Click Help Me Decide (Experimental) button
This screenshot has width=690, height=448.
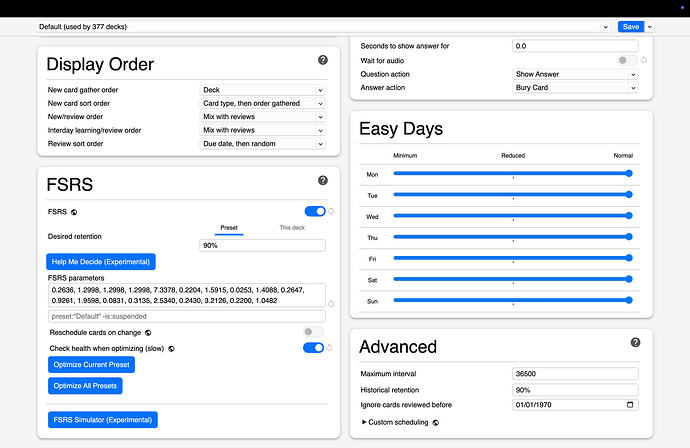coord(101,262)
